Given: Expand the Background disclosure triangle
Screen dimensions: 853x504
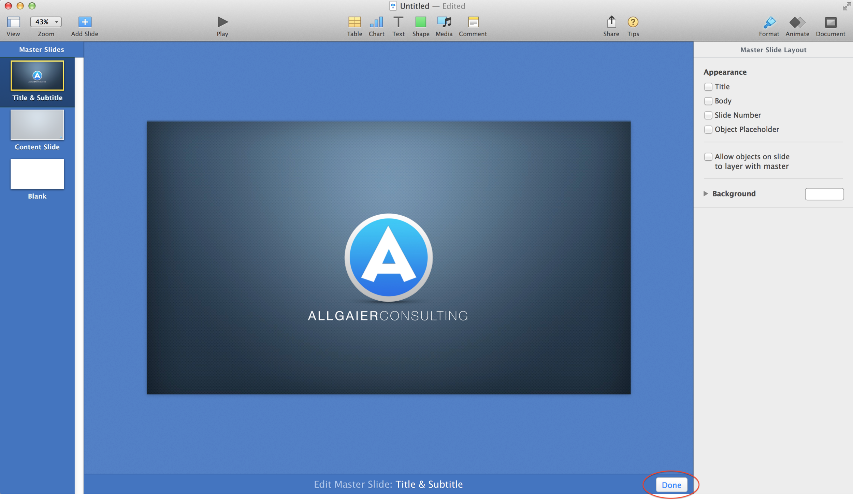Looking at the screenshot, I should 705,193.
